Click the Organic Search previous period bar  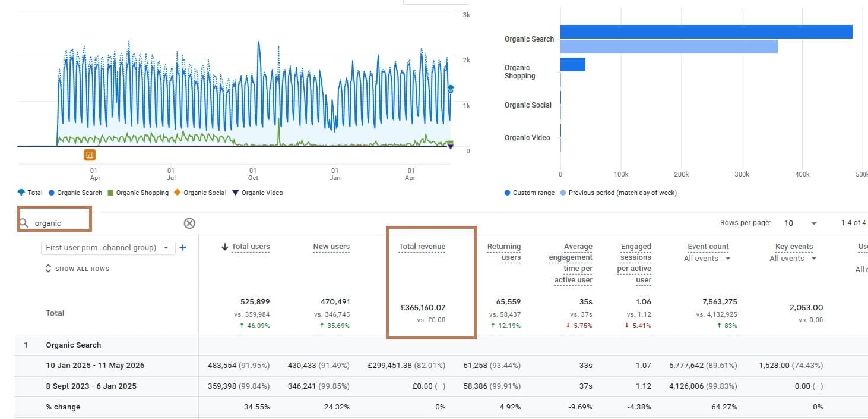click(x=669, y=46)
